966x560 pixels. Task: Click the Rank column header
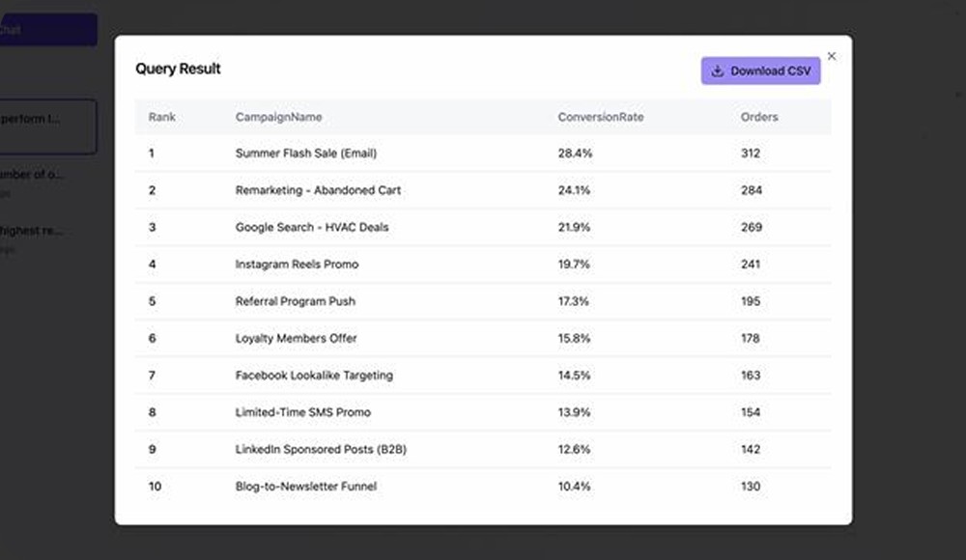(x=162, y=117)
